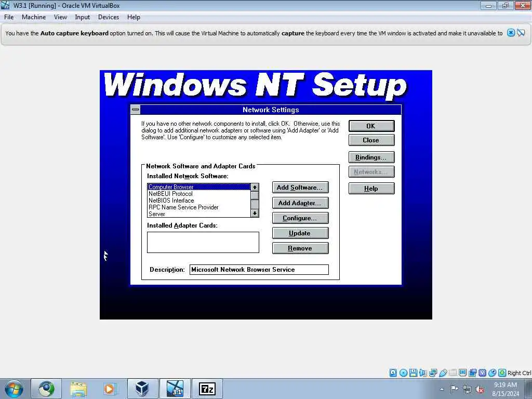Open the File menu
The height and width of the screenshot is (399, 532).
(x=9, y=17)
